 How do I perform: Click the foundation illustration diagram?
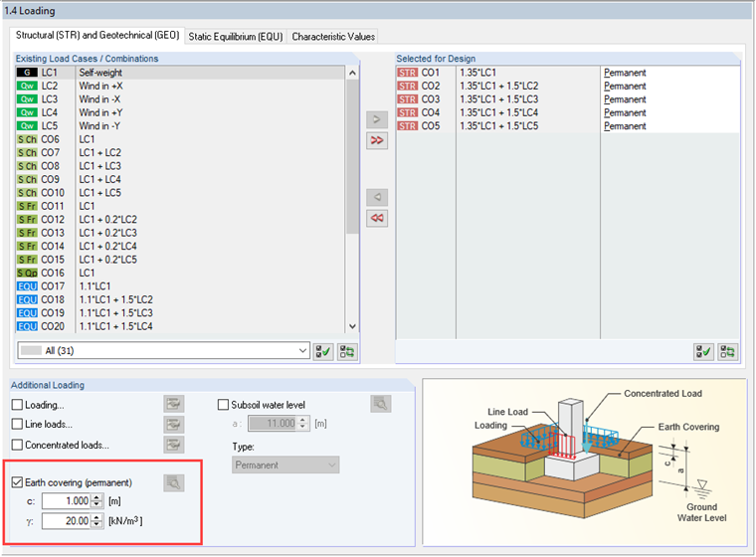[x=584, y=463]
